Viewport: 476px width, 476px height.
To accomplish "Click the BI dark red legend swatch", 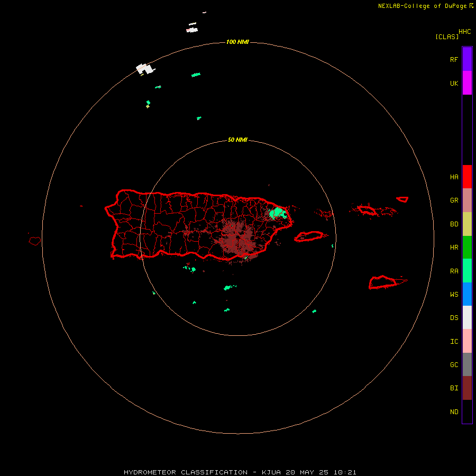I will click(x=467, y=388).
